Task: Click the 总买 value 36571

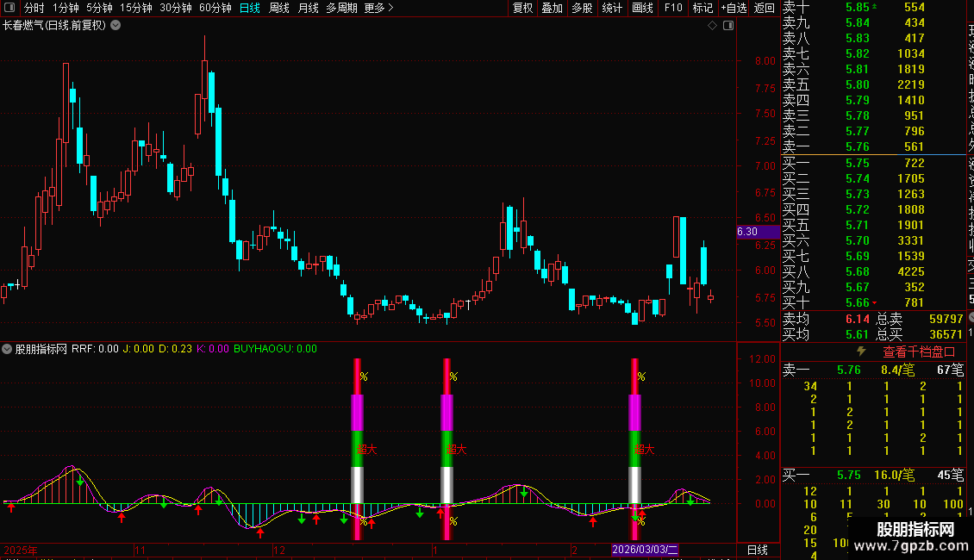Action: point(946,334)
